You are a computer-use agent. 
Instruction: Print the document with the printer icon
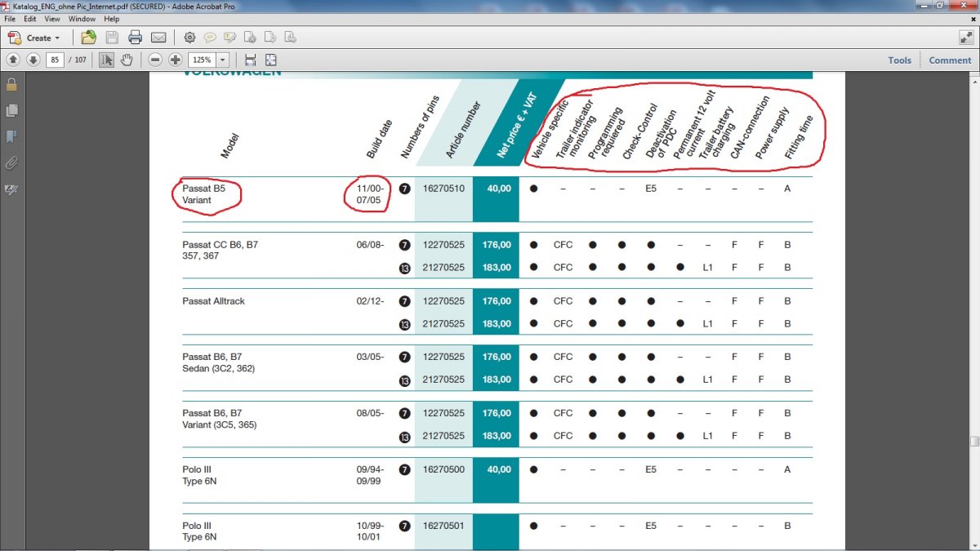[x=135, y=38]
